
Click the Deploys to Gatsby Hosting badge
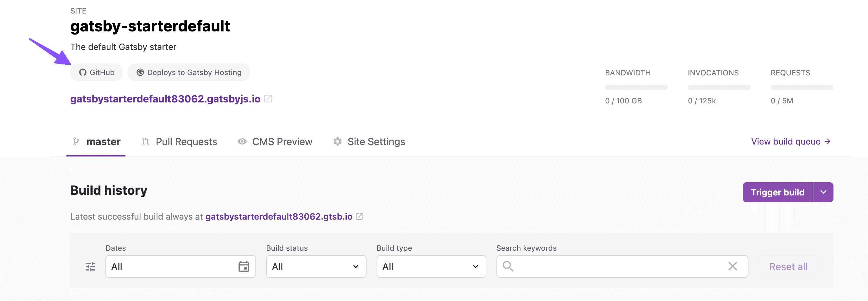(x=189, y=72)
